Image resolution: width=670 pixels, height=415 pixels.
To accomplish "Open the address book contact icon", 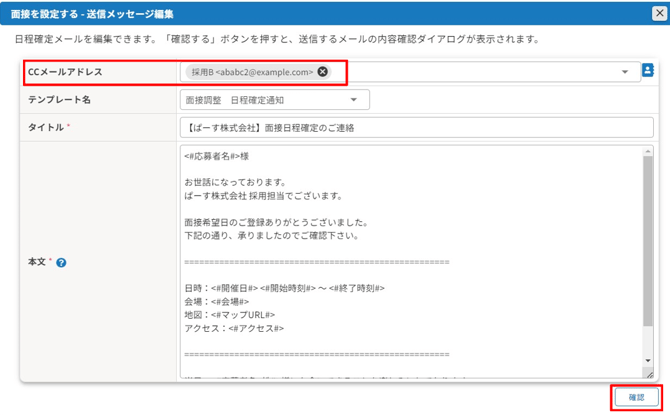I will 648,70.
